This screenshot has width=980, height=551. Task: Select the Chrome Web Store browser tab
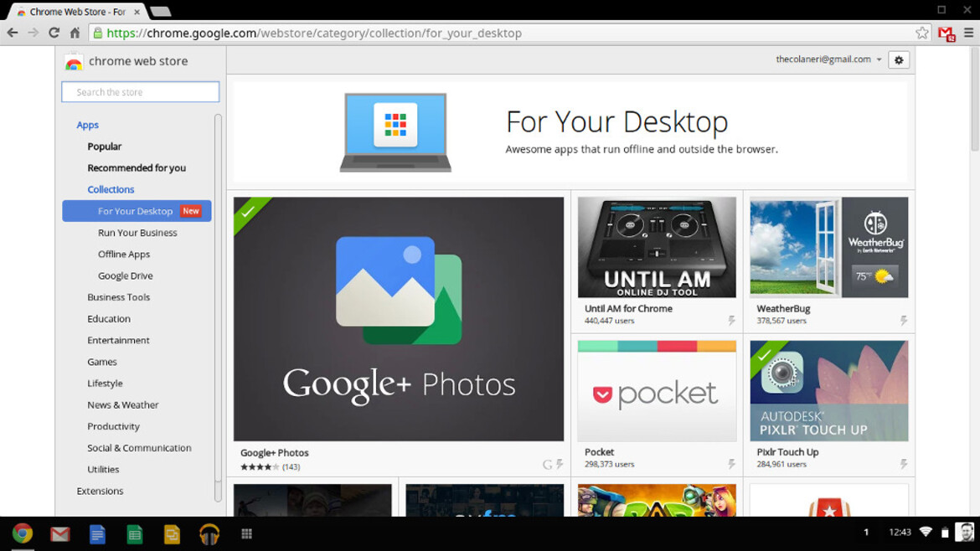point(78,12)
